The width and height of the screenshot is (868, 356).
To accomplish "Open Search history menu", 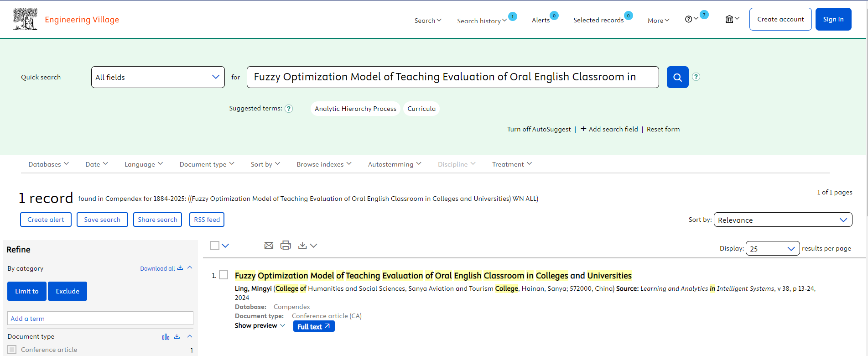I will (482, 21).
